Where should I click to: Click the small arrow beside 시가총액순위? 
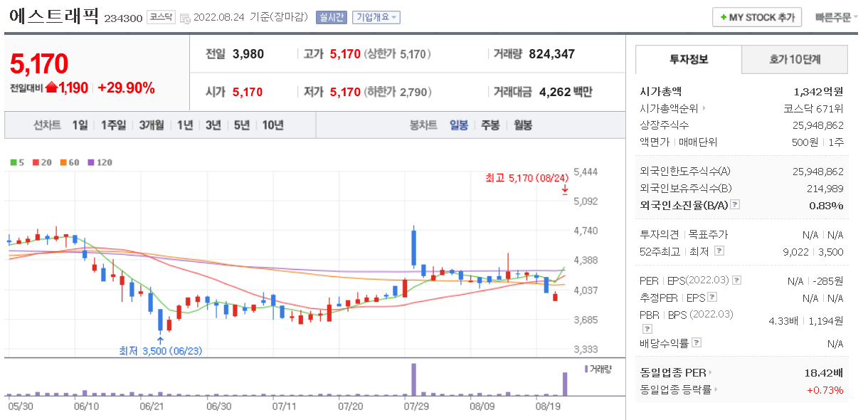(704, 109)
